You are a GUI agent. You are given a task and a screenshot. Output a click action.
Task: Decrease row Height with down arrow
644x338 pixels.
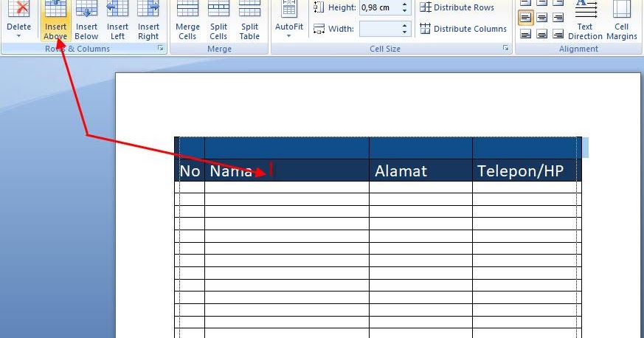[404, 10]
